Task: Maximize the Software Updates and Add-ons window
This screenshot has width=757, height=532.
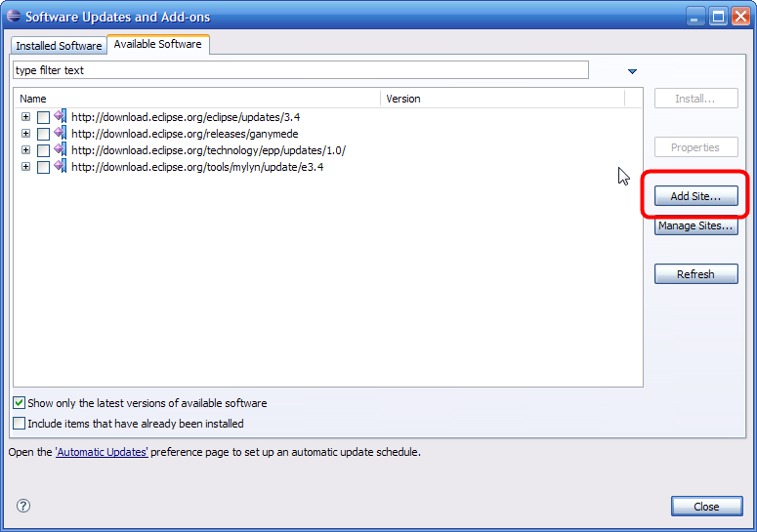Action: (718, 17)
